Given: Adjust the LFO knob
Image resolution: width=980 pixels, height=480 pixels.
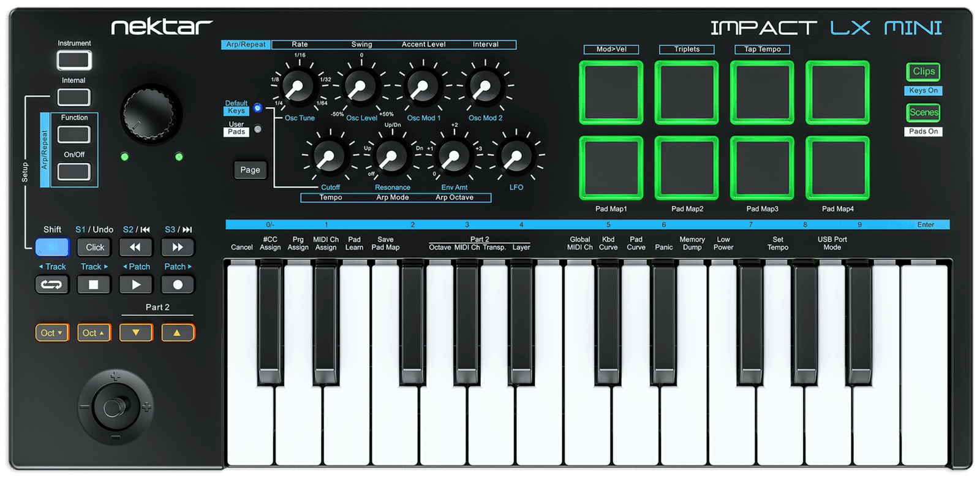Looking at the screenshot, I should click(516, 156).
